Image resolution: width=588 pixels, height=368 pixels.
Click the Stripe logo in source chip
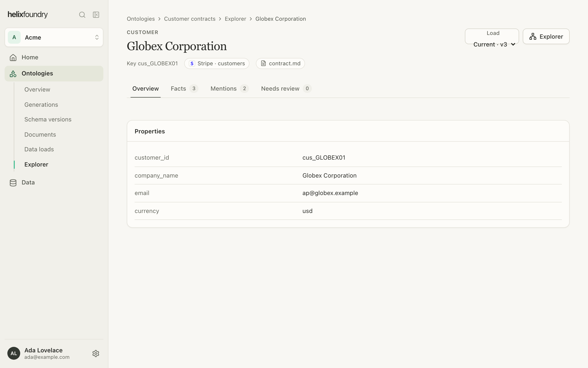(192, 63)
